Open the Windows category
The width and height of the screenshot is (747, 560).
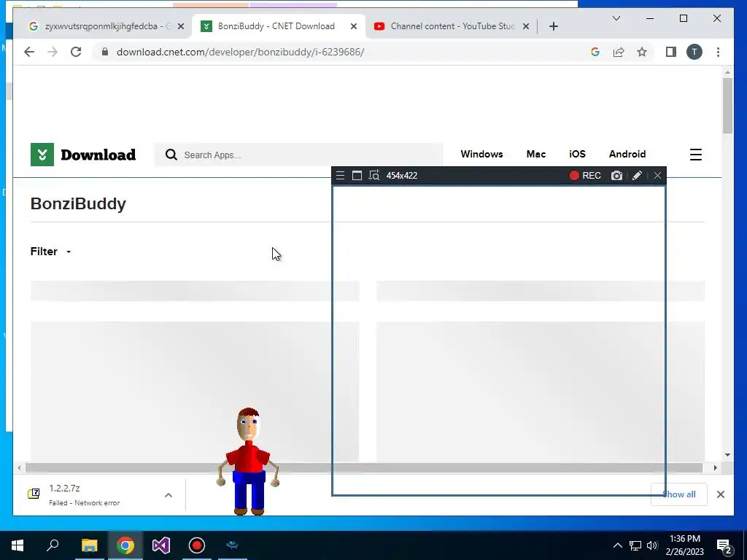(481, 154)
